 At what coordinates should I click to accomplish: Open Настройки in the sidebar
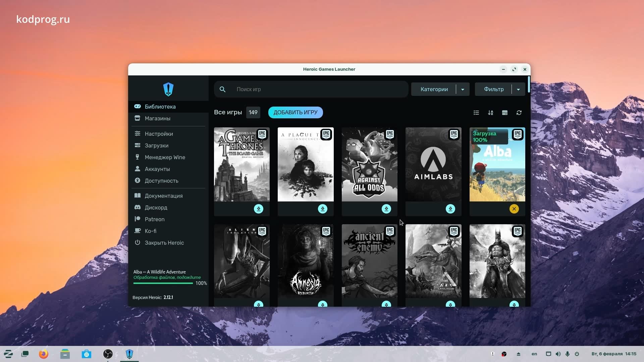tap(168, 134)
